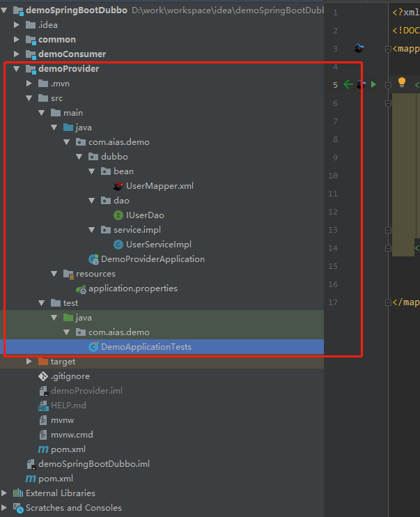Viewport: 420px width, 517px height.
Task: Click the Maven icon of demoProvider pom.xml
Action: 43,449
